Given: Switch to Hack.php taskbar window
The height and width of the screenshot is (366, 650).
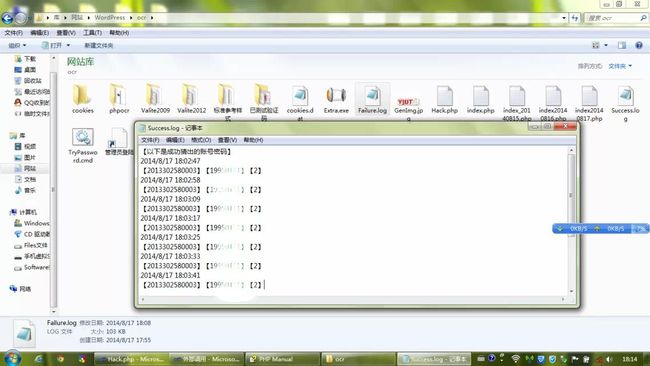Looking at the screenshot, I should (x=131, y=359).
